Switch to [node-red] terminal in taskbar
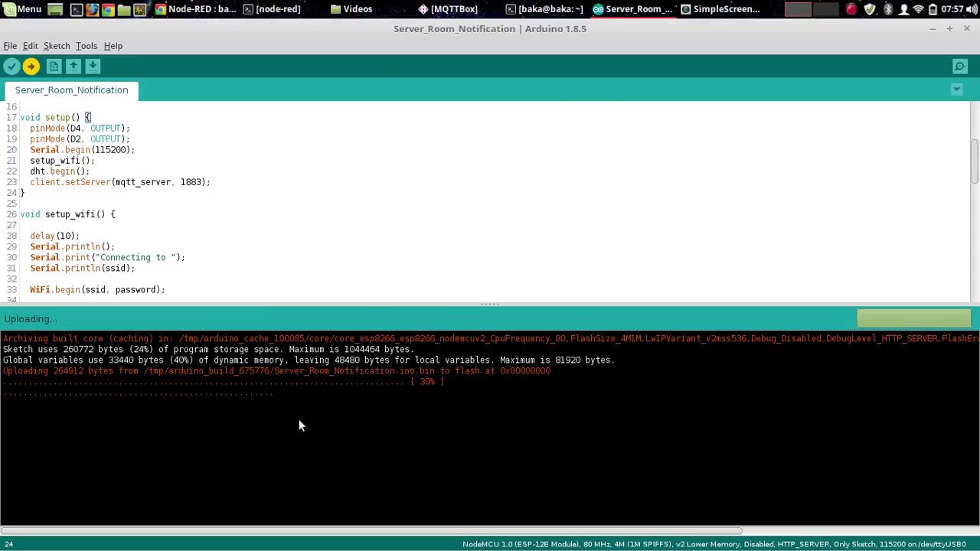 (272, 9)
